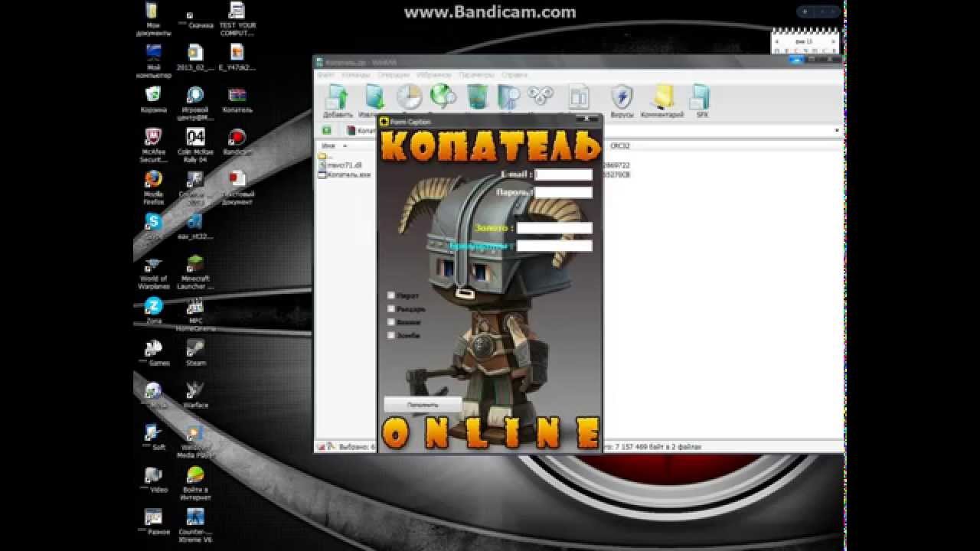The height and width of the screenshot is (551, 980).
Task: Open the Операции menu in WinRAR
Action: click(x=394, y=75)
